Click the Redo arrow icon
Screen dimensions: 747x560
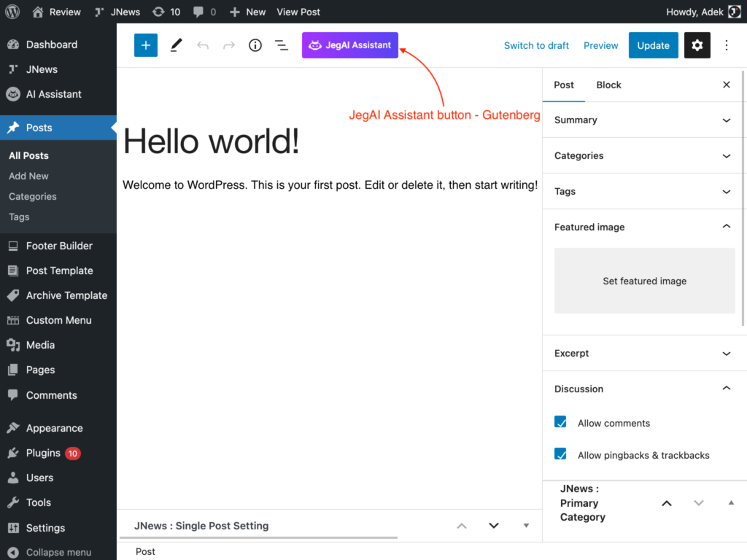click(x=228, y=45)
